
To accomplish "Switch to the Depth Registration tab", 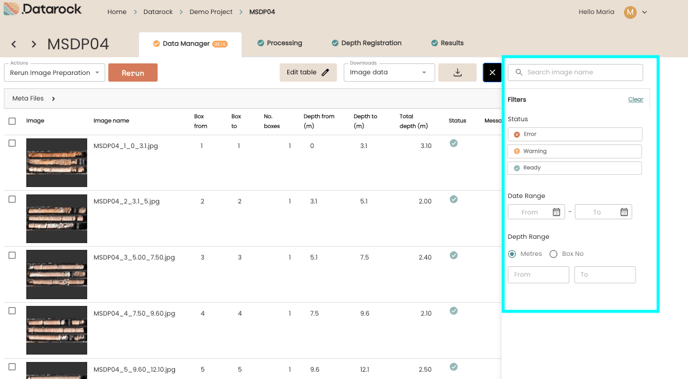I will click(x=366, y=43).
